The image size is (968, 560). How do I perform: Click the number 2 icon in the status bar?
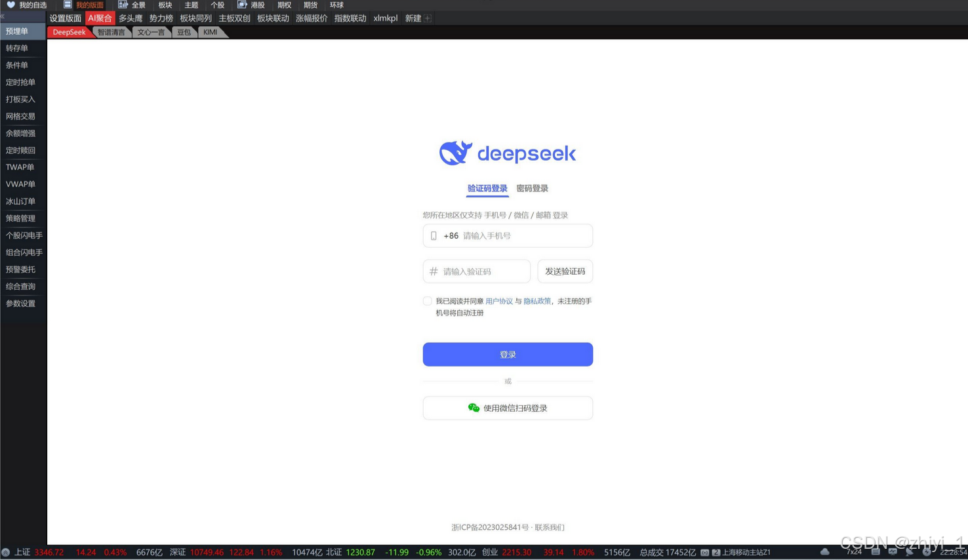click(716, 553)
